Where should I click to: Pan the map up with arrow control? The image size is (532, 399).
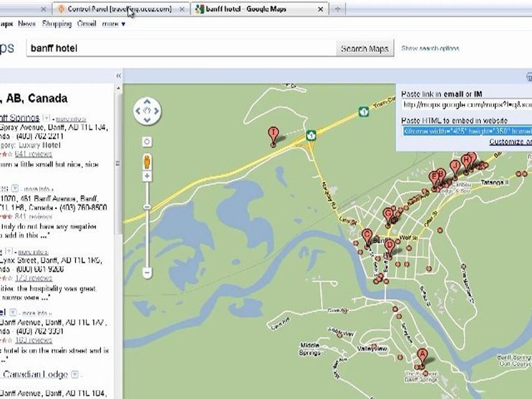(x=147, y=101)
